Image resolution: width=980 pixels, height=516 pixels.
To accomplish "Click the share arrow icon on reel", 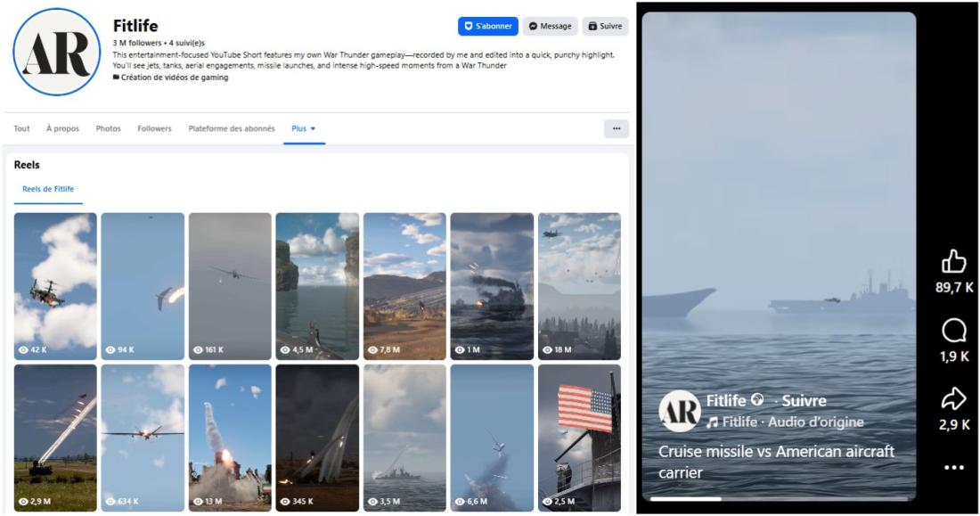I will (954, 399).
